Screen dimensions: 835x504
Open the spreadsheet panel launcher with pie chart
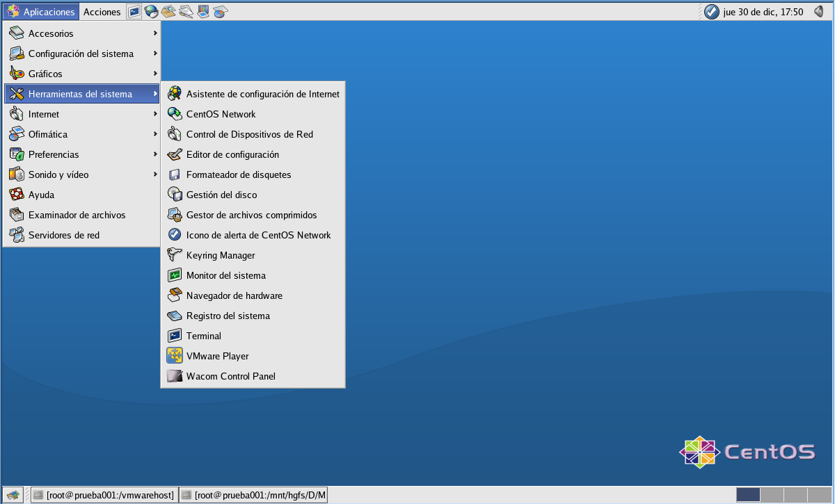[x=221, y=12]
